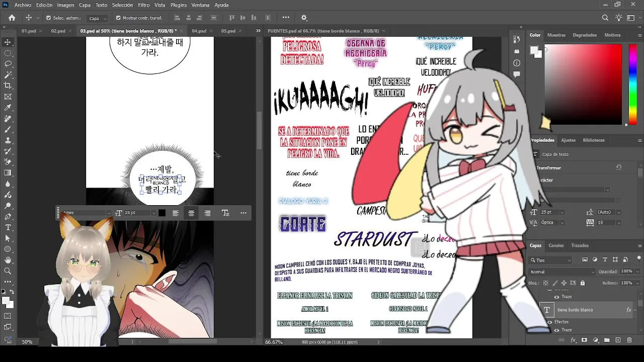Select the Lasso tool
The width and height of the screenshot is (644, 362).
(8, 64)
